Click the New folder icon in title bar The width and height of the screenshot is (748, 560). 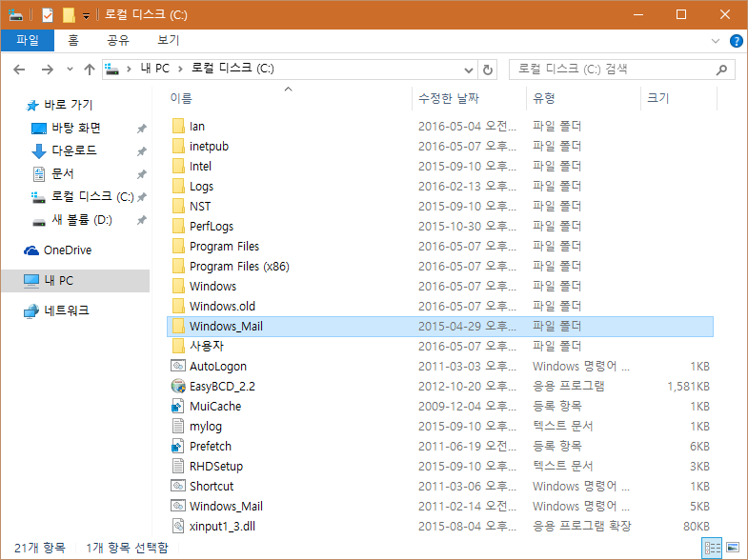click(69, 15)
